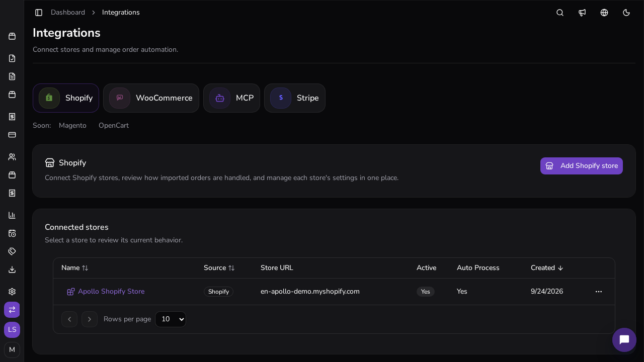Click the Active Yes badge
This screenshot has width=644, height=362.
pos(426,292)
